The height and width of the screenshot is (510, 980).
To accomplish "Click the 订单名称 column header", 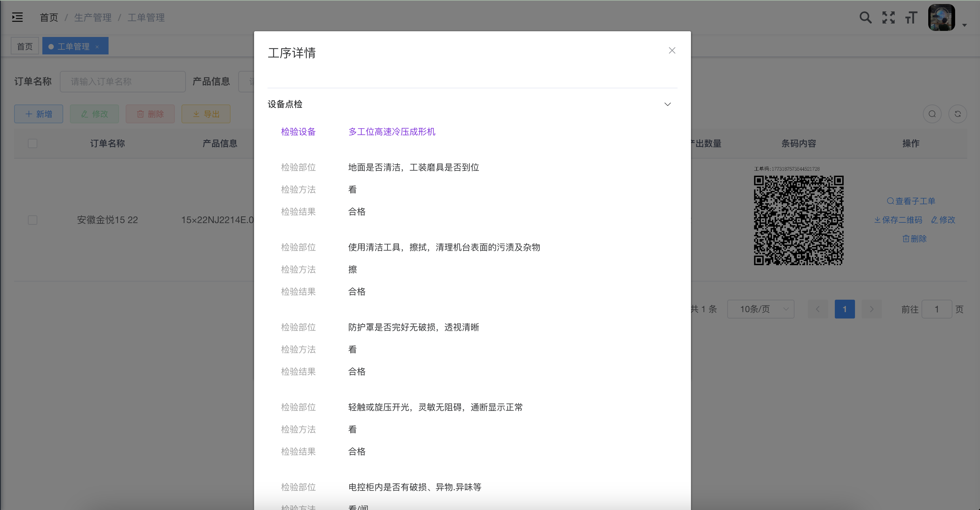I will pyautogui.click(x=107, y=143).
